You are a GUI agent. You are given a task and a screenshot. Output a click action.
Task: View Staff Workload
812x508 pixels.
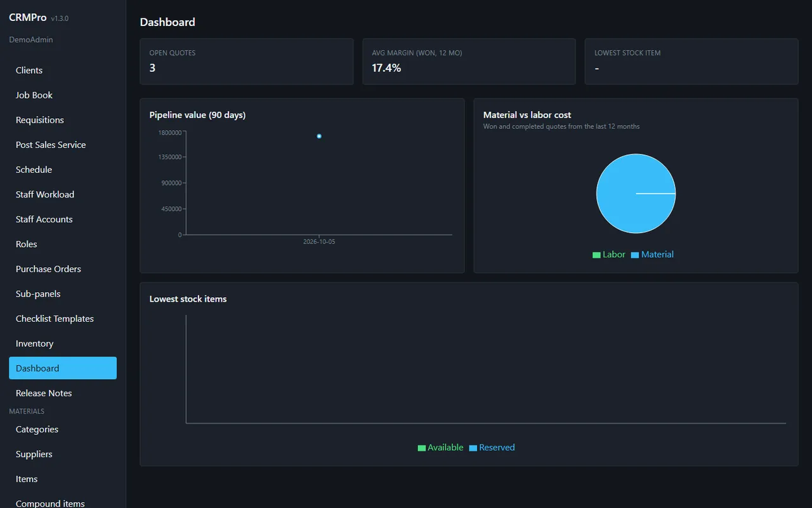point(63,194)
